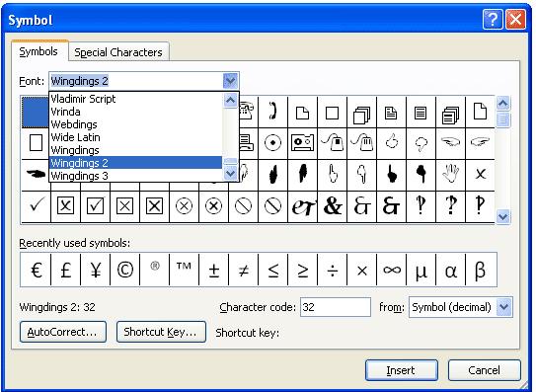Viewport: 536px width, 392px height.
Task: Pick the less-than-or-equal ≤ symbol
Action: (x=272, y=270)
